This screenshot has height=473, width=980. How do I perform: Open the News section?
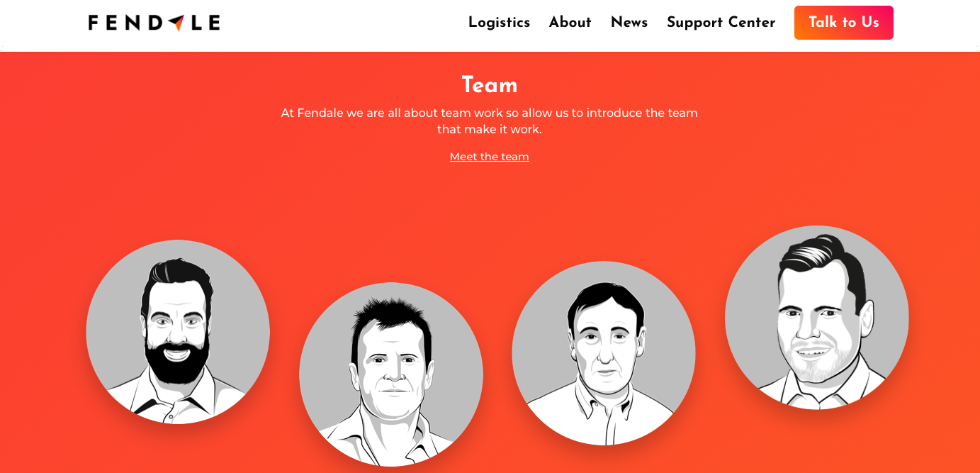pyautogui.click(x=629, y=23)
